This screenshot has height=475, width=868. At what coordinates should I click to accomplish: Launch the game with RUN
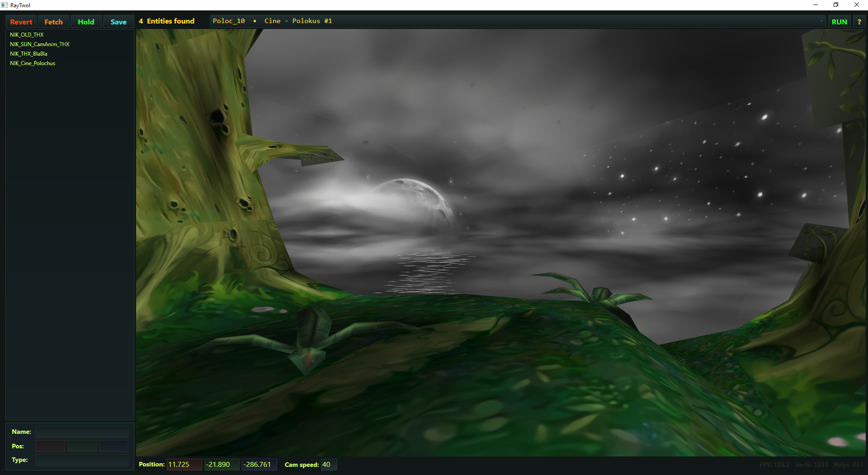click(839, 22)
